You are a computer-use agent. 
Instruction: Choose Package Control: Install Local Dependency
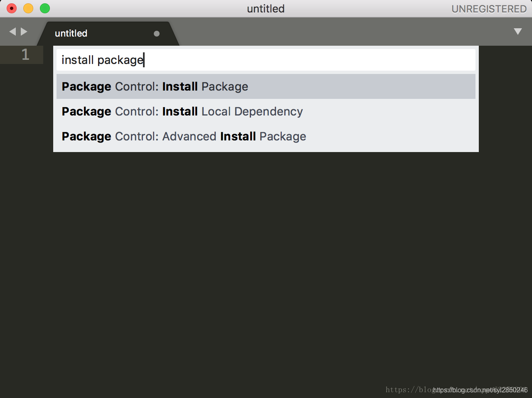tap(266, 111)
